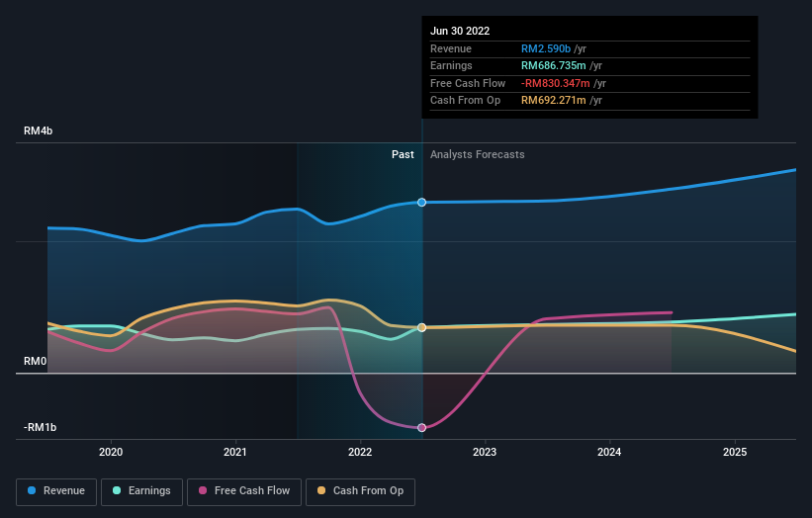Viewport: 812px width, 518px height.
Task: Click the RM0 y-axis label
Action: point(36,361)
